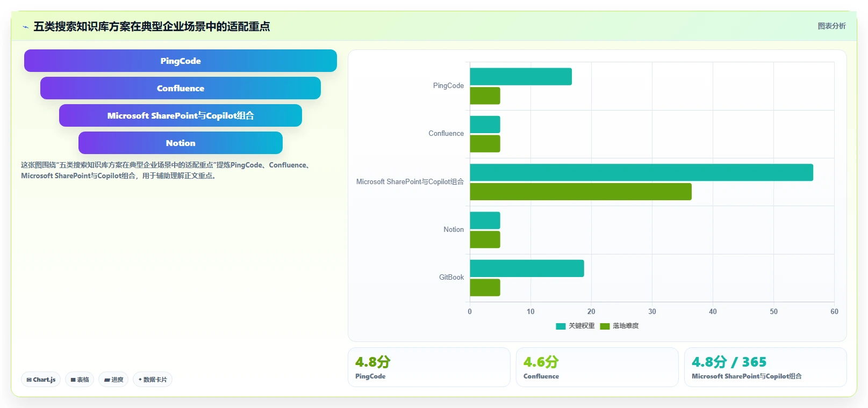Click Notion teal 关键权重 bar
Viewport: 868px width, 408px height.
click(485, 220)
